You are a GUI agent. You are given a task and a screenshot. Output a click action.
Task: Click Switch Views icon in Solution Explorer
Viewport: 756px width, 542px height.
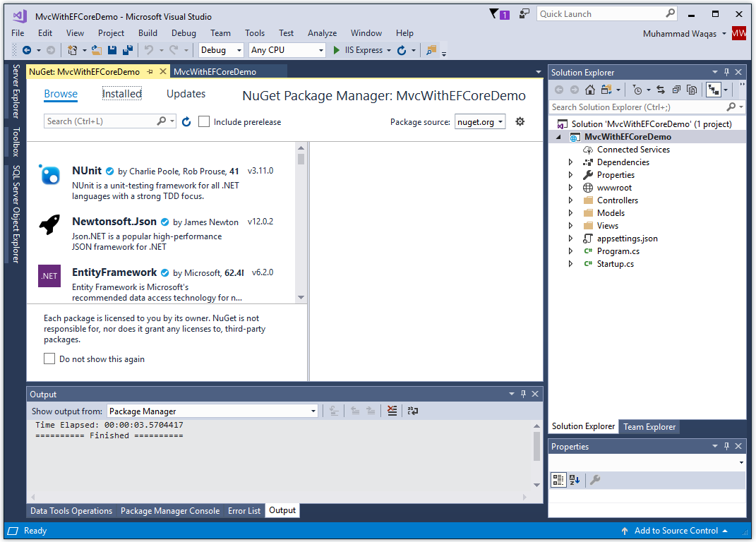coord(606,90)
